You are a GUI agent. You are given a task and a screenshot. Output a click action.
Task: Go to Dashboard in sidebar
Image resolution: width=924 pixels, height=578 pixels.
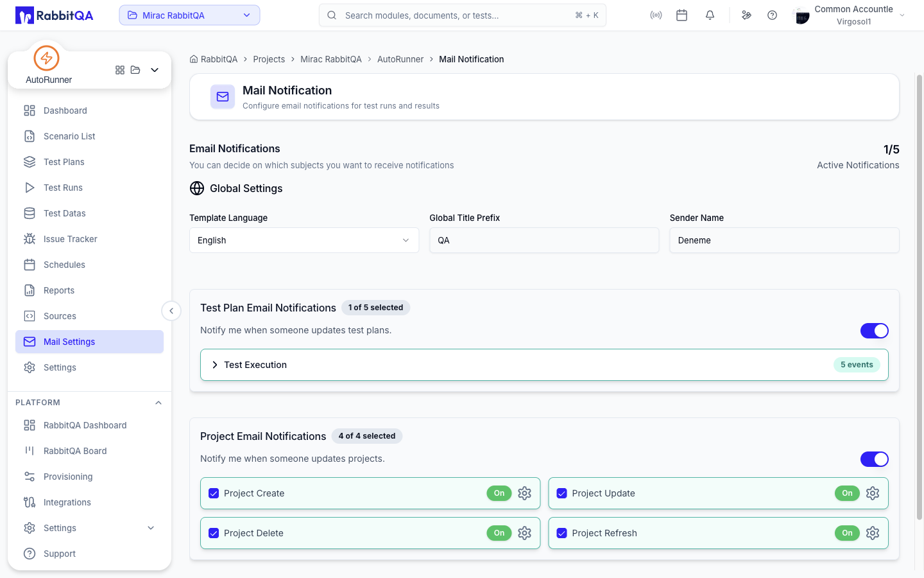pyautogui.click(x=89, y=110)
